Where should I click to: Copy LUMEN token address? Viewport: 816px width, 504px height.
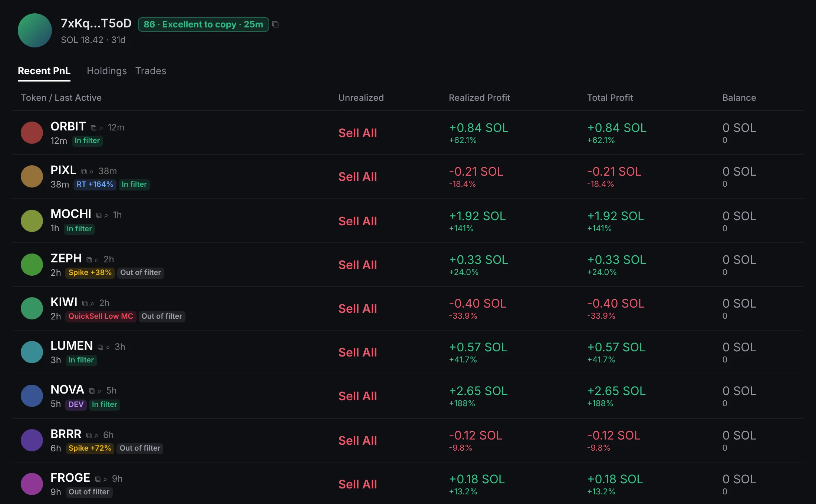point(100,347)
